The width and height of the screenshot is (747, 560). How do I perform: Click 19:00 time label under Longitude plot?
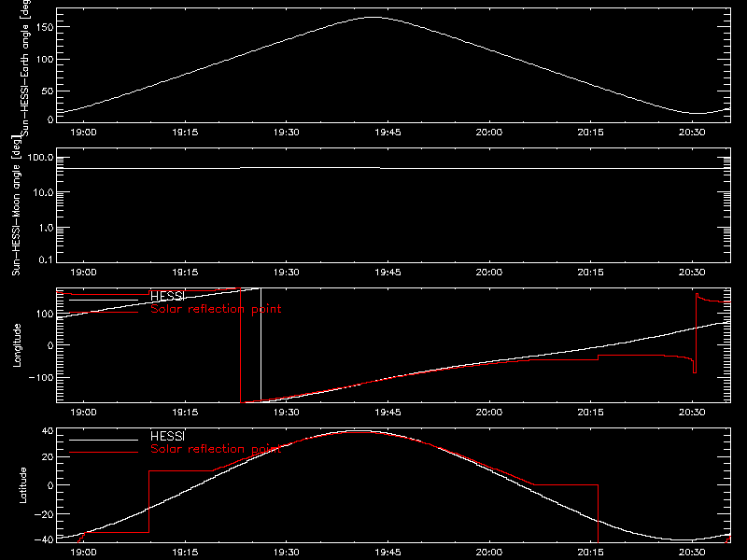(83, 413)
